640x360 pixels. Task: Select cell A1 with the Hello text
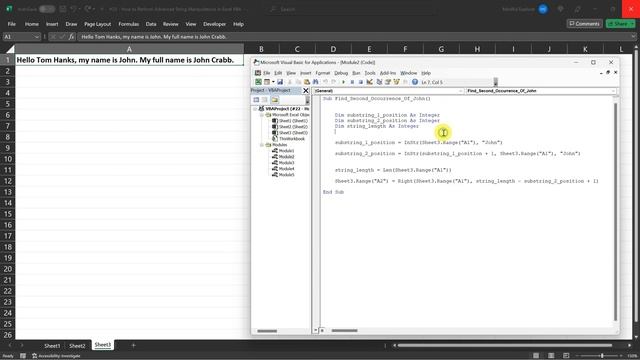pyautogui.click(x=129, y=60)
